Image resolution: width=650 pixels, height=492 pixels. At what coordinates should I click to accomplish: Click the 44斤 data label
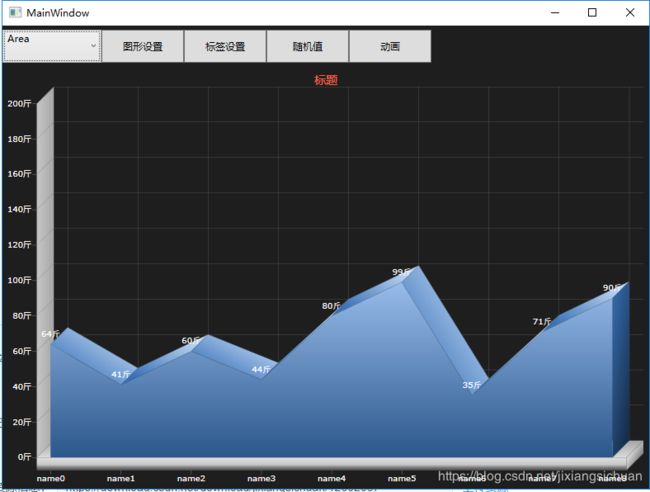click(261, 369)
